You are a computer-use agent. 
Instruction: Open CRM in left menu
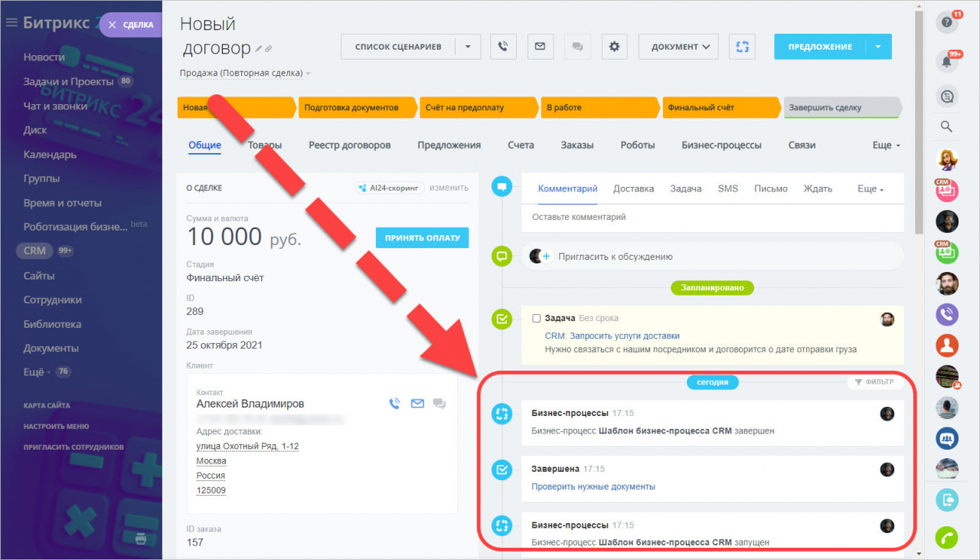tap(34, 251)
